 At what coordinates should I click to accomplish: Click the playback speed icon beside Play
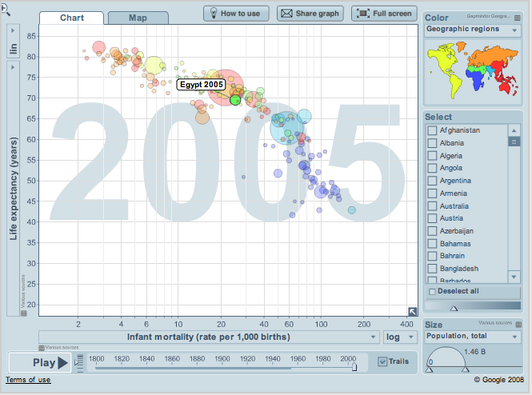click(x=78, y=362)
